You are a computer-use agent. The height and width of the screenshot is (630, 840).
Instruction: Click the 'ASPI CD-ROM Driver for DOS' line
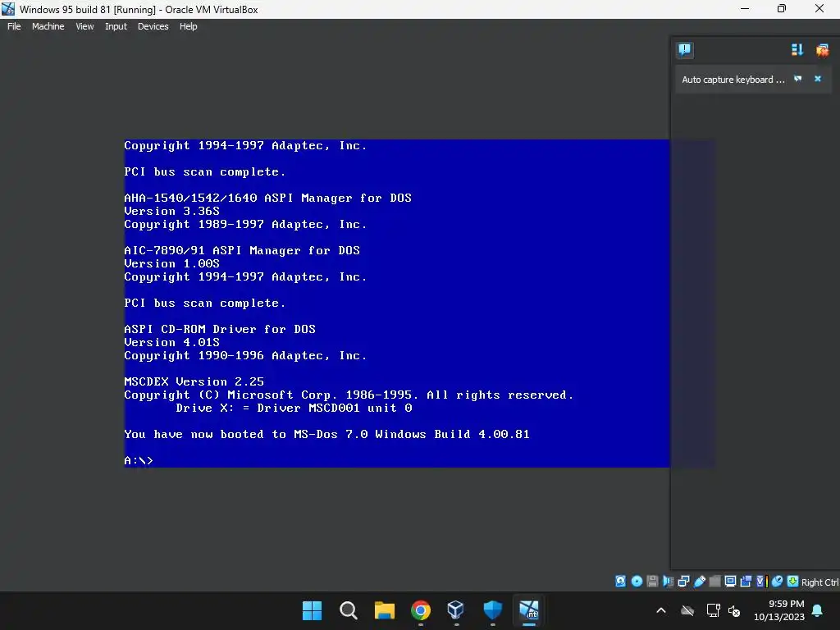220,329
